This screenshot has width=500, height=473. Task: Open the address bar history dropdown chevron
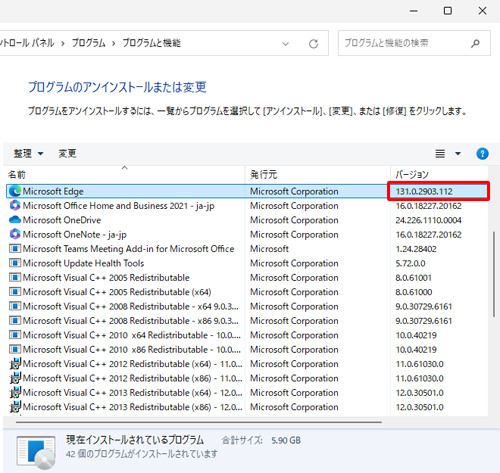[286, 44]
